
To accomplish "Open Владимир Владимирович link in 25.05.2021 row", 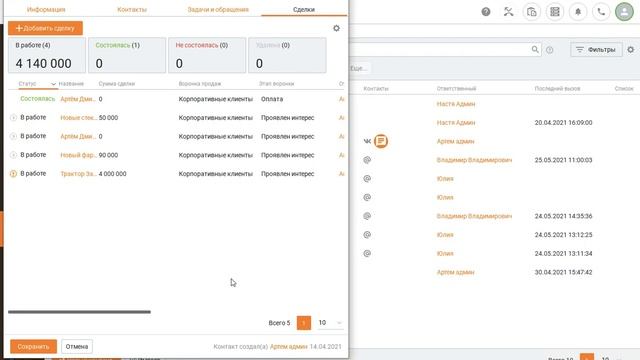I will (474, 160).
